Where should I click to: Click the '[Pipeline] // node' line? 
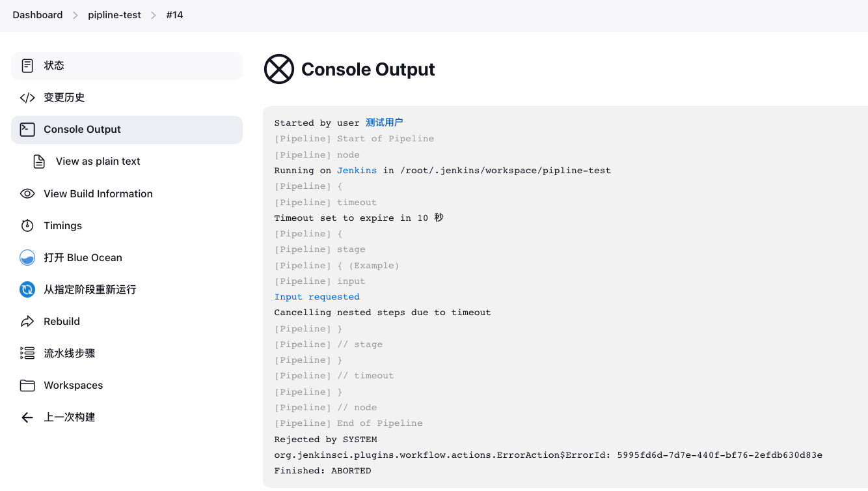326,408
